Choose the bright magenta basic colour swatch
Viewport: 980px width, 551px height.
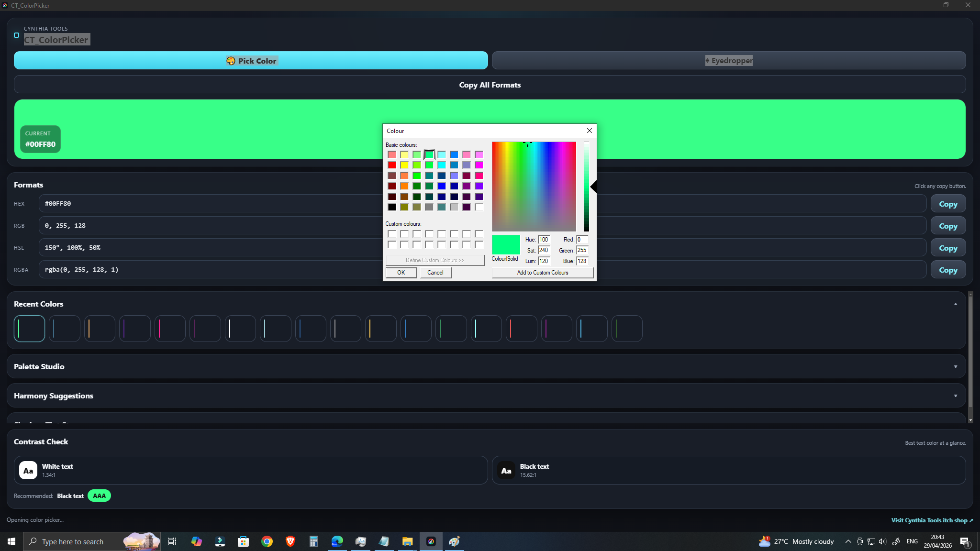pos(479,165)
